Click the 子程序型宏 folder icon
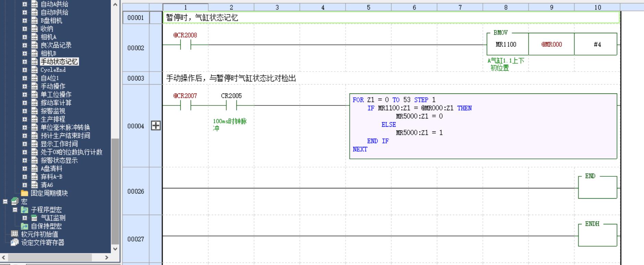644x265 pixels. [x=24, y=210]
